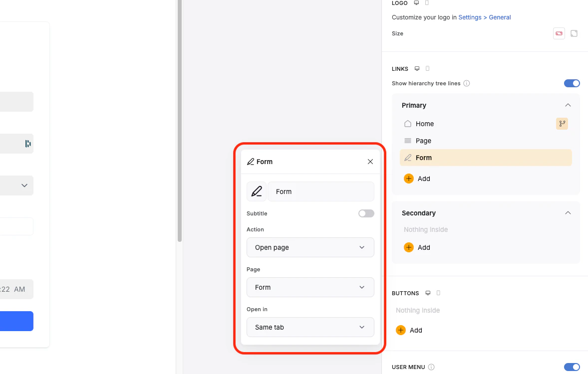Click the preview pane vertical scrollbar

tap(180, 121)
